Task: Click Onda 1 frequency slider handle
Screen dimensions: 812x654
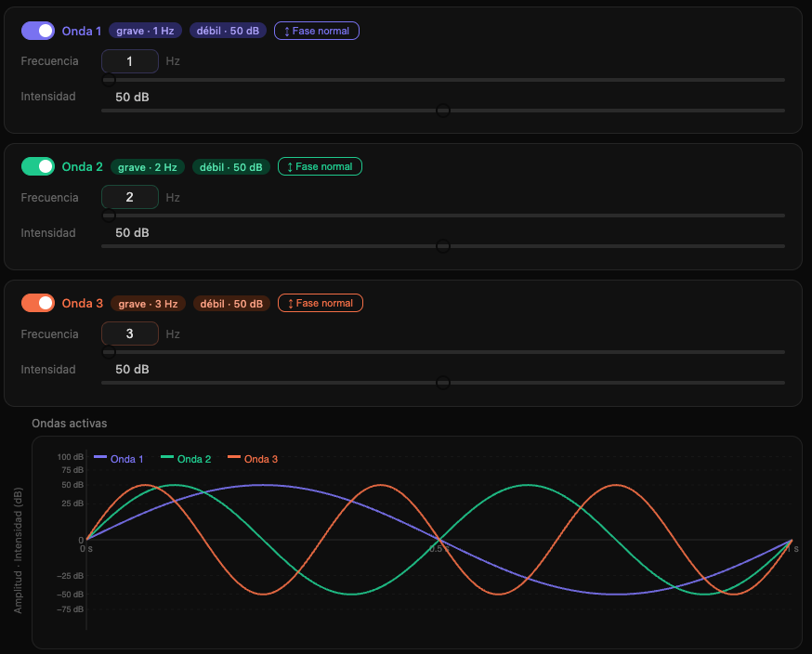Action: 109,80
